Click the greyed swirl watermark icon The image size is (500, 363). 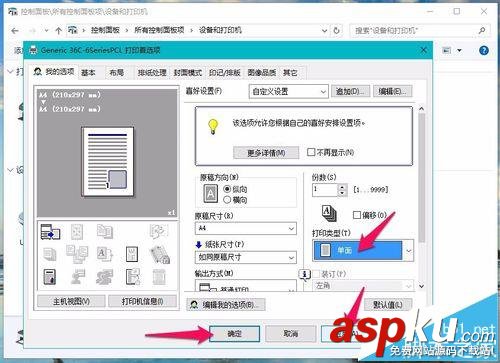click(105, 277)
